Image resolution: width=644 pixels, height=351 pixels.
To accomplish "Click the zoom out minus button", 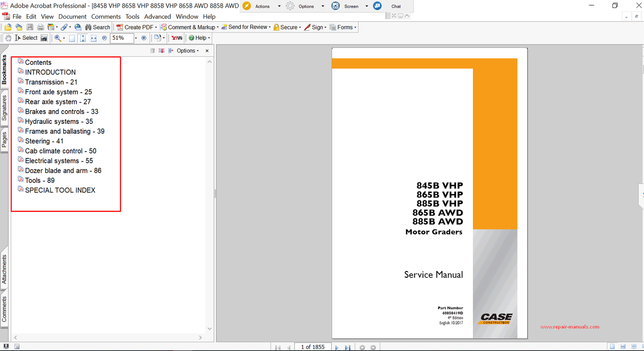I will (x=105, y=38).
